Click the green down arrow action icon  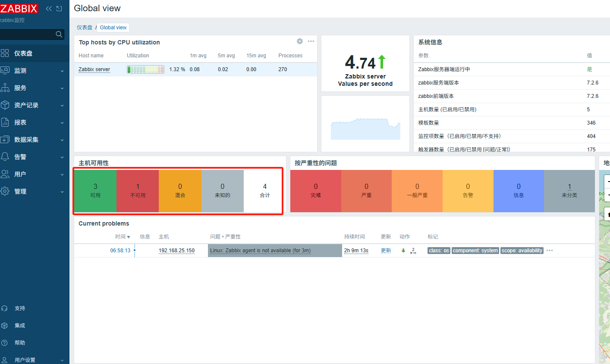pos(403,251)
